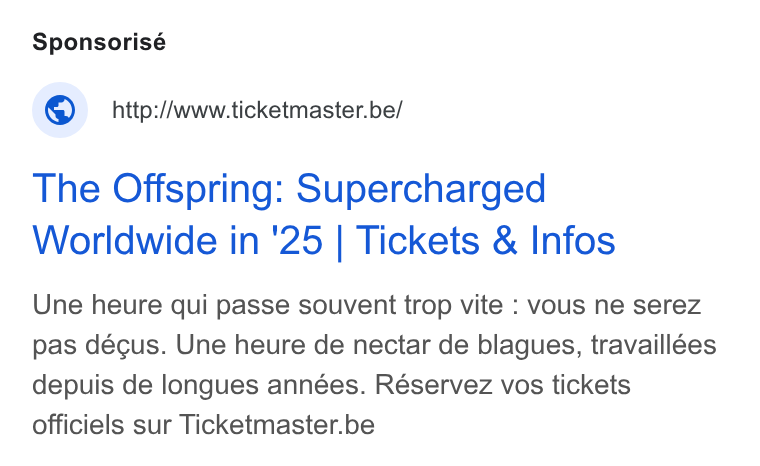
Task: Click 'depuis de longues années' text
Action: 199,385
